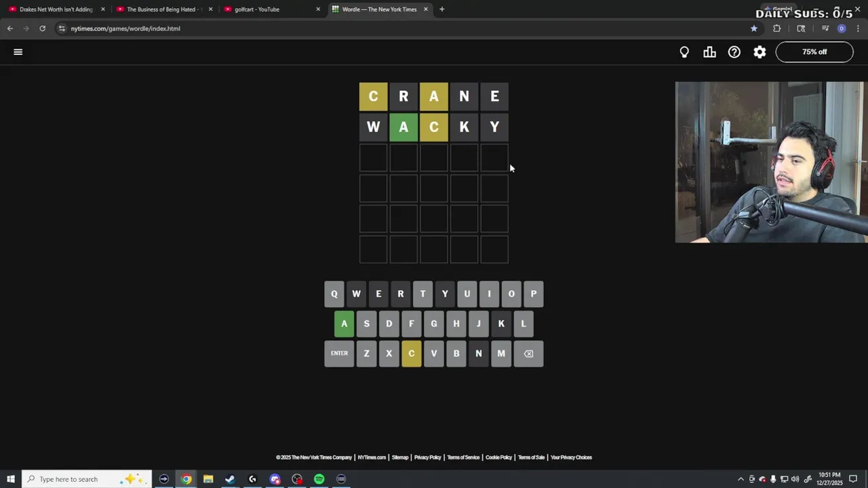Click the site information icon in address bar

click(x=62, y=28)
